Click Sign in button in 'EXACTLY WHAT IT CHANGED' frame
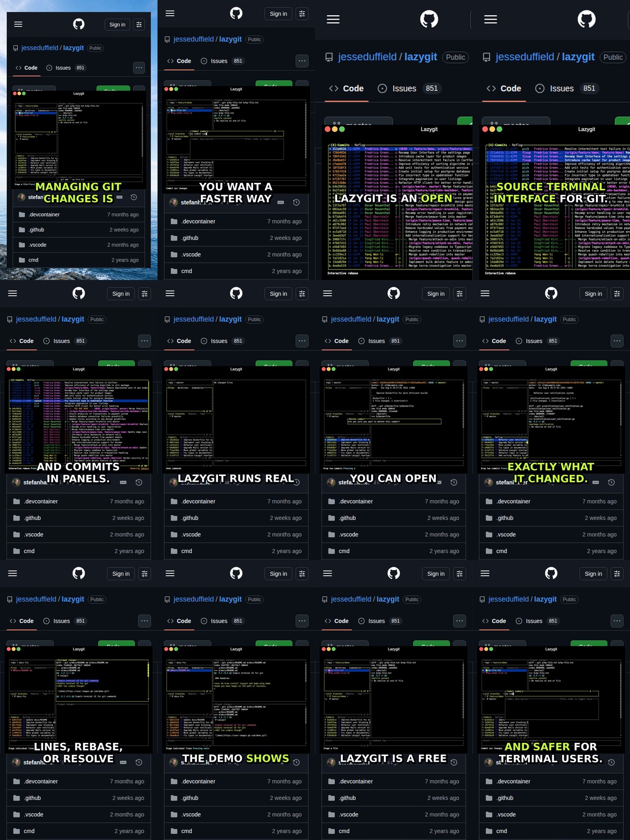The width and height of the screenshot is (630, 840). [x=593, y=294]
